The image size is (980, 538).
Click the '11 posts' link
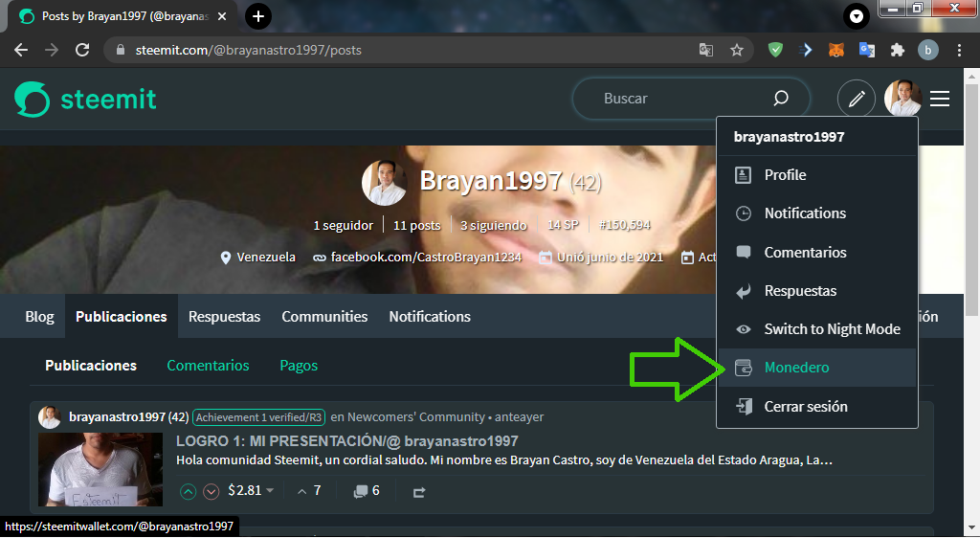(417, 226)
